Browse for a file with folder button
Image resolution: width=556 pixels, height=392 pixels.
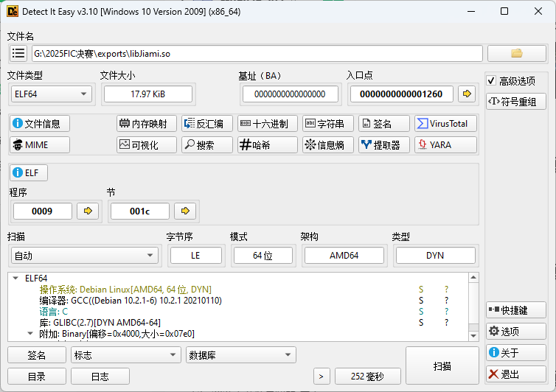[517, 54]
